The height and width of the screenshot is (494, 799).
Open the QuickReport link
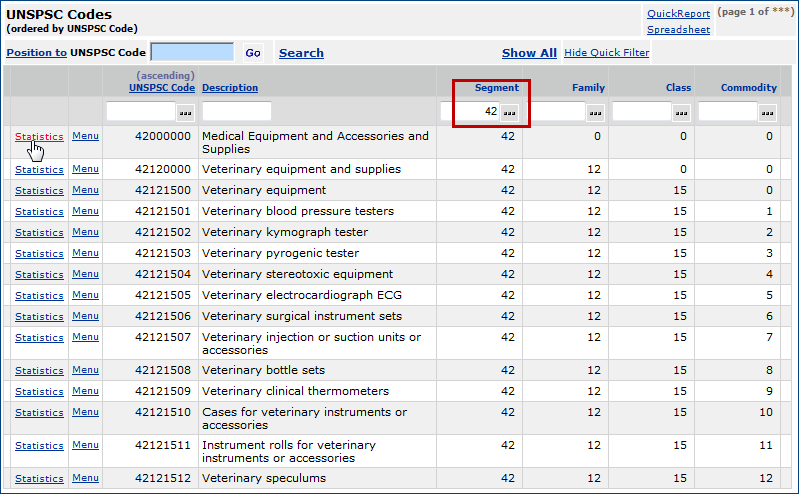pos(678,14)
